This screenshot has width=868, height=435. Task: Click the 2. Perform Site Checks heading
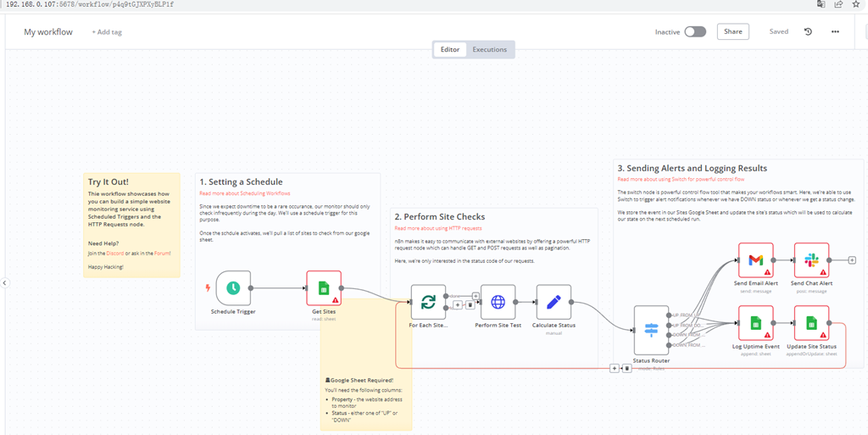click(440, 216)
